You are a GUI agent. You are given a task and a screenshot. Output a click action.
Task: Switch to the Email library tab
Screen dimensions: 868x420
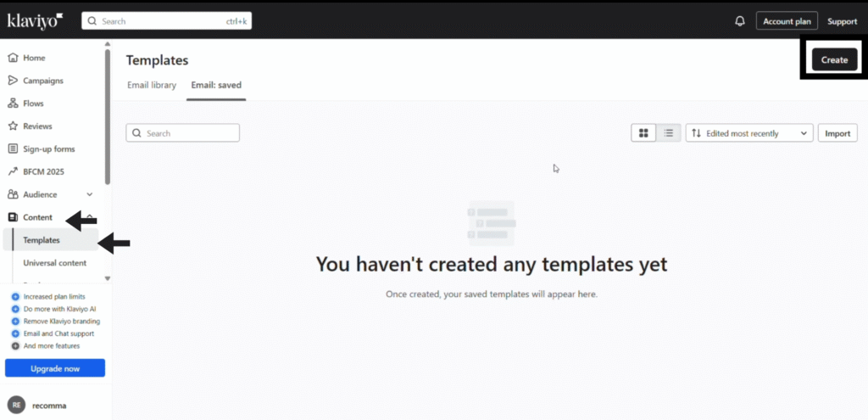152,86
